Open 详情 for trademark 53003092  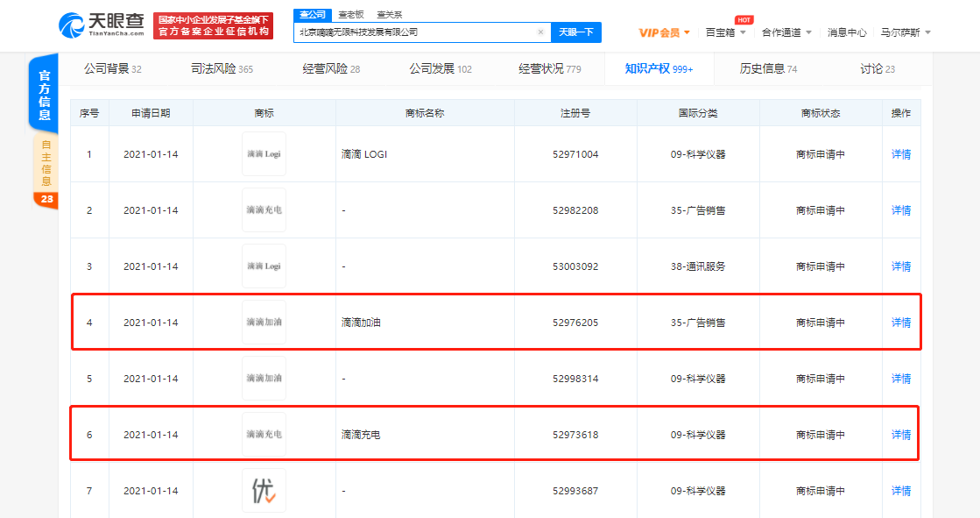click(x=900, y=266)
